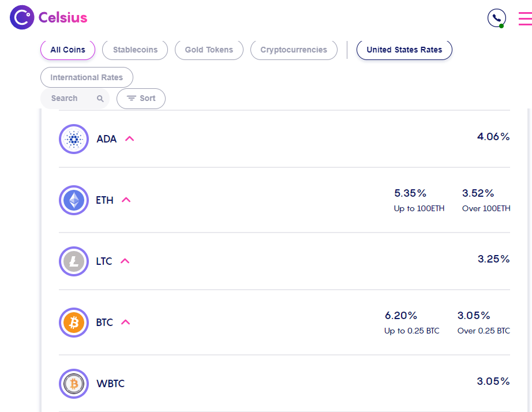This screenshot has height=412, width=532.
Task: Toggle International Rates
Action: (x=87, y=77)
